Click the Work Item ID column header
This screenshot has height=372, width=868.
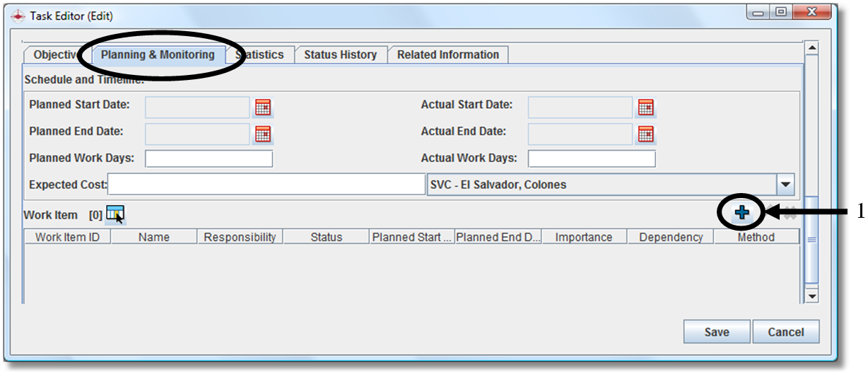click(x=67, y=238)
